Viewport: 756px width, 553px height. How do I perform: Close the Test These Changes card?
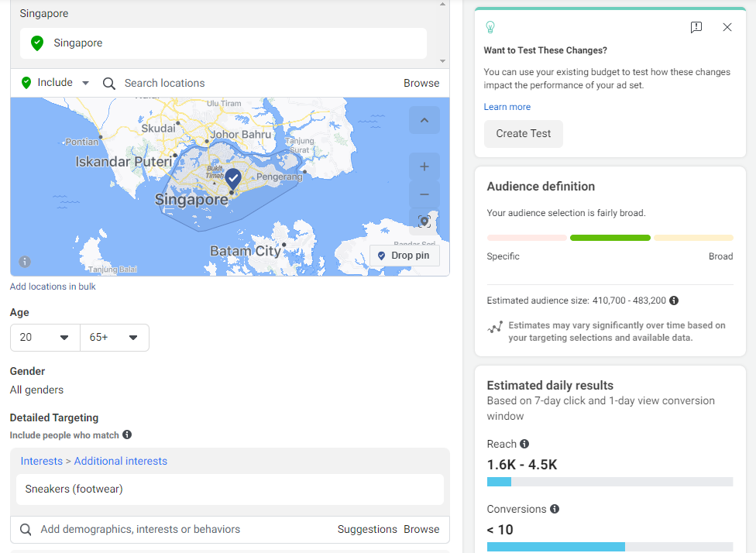point(727,27)
